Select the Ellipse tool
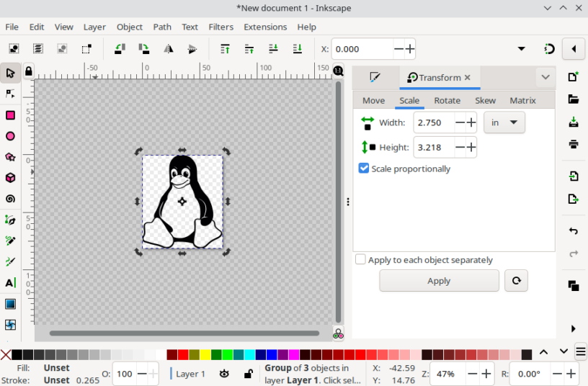Image resolution: width=588 pixels, height=386 pixels. 10,136
